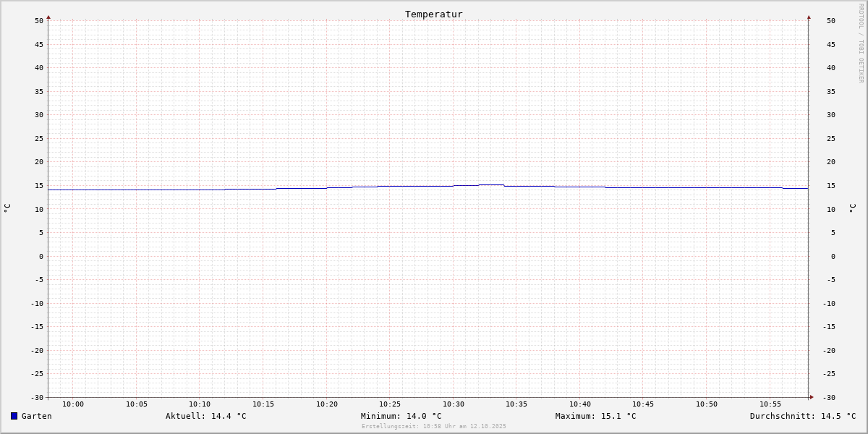Click the 10:45 time axis label

point(643,404)
